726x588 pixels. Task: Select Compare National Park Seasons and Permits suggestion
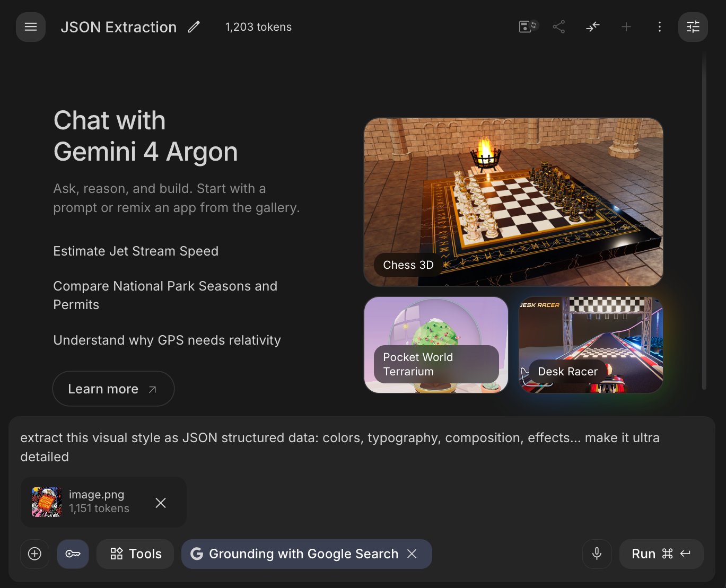pyautogui.click(x=165, y=295)
